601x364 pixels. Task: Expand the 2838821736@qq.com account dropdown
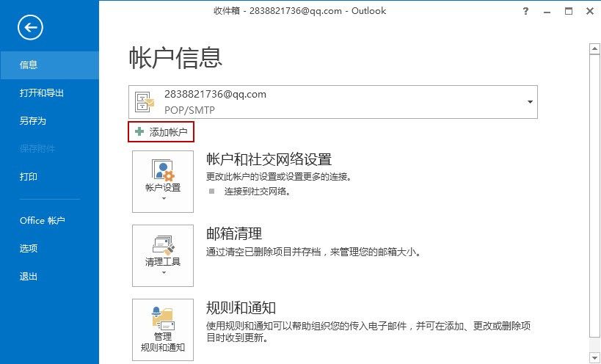coord(530,102)
